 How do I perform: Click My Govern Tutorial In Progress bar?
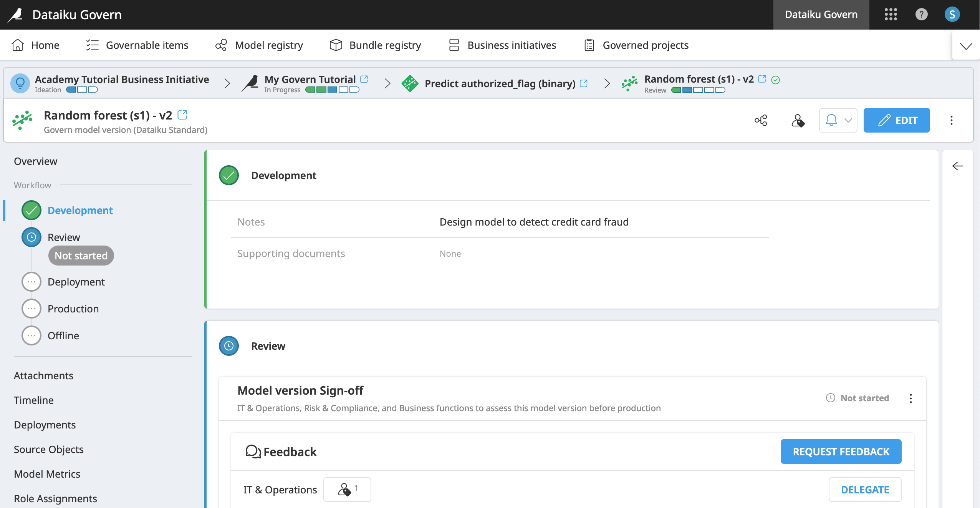(x=332, y=90)
